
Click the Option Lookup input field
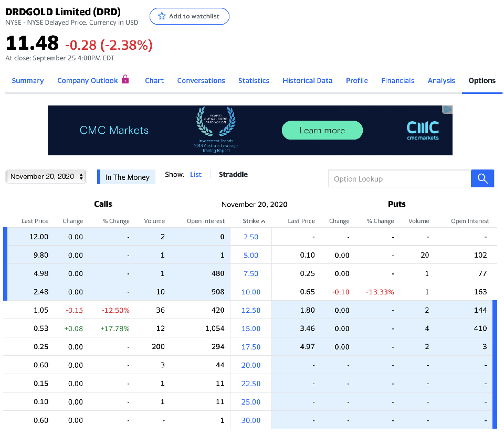[x=400, y=179]
